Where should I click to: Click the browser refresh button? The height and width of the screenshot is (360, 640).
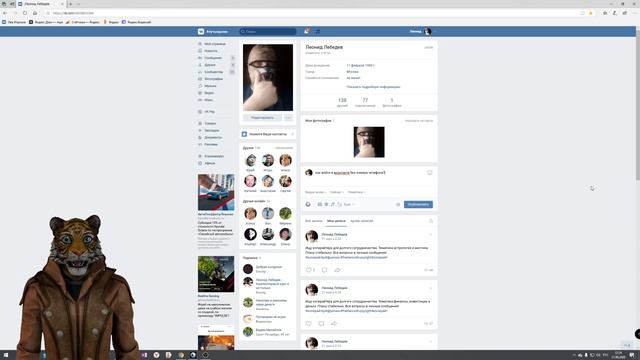click(x=25, y=13)
